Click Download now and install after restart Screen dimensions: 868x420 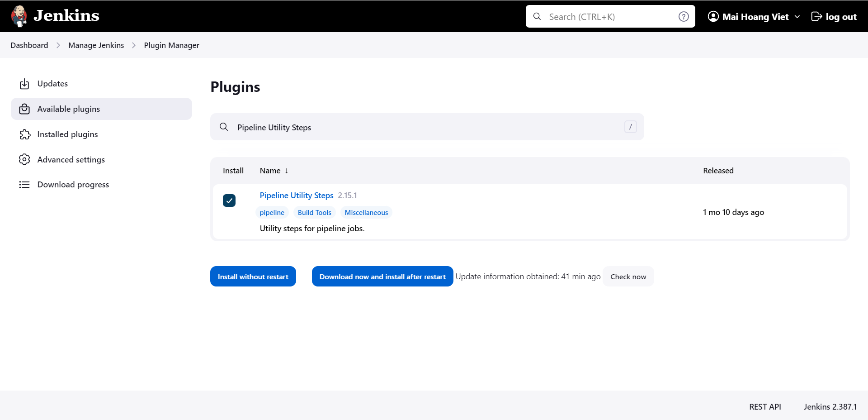coord(382,277)
